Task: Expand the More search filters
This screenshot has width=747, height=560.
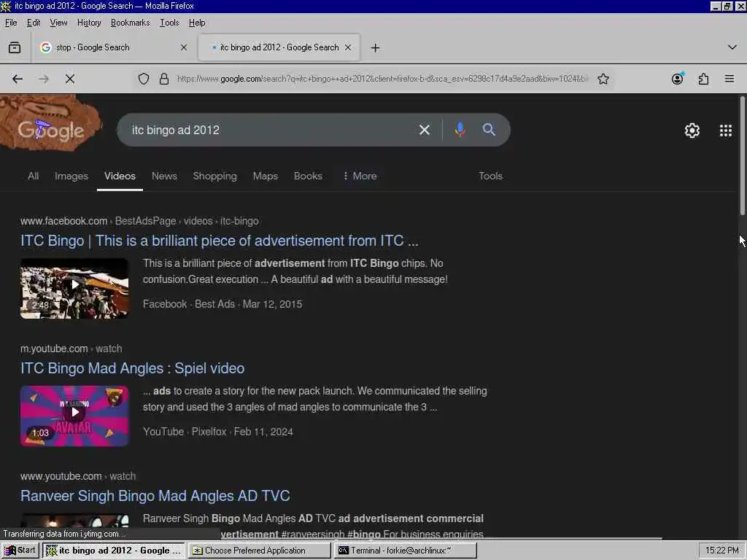Action: [x=360, y=176]
